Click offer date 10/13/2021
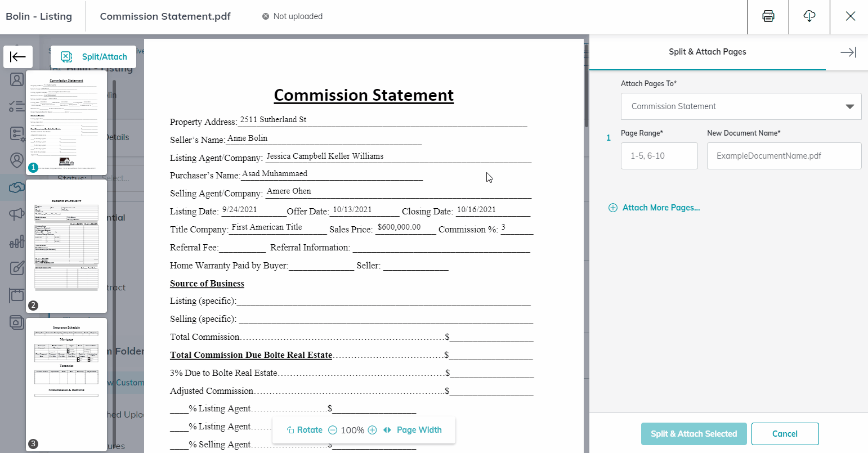 click(x=352, y=209)
